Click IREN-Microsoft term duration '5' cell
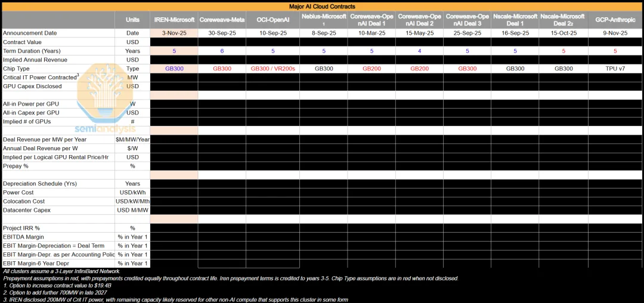644x303 pixels. (174, 51)
